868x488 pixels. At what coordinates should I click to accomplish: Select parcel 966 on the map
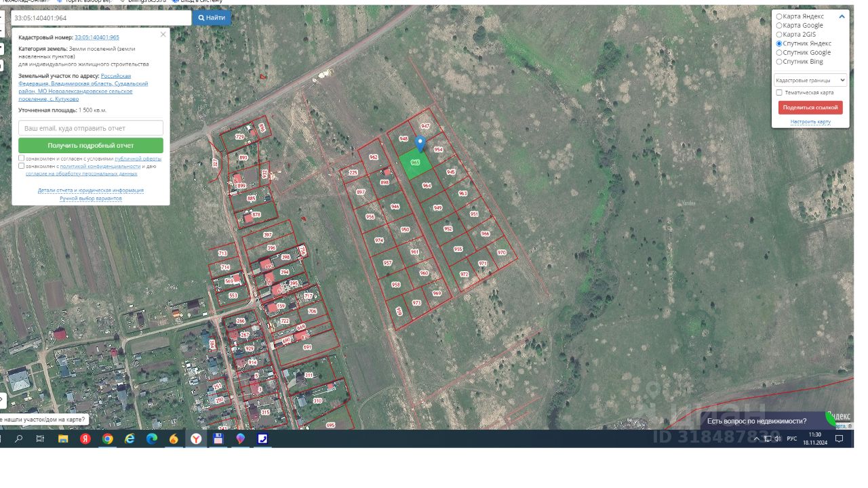pyautogui.click(x=485, y=234)
